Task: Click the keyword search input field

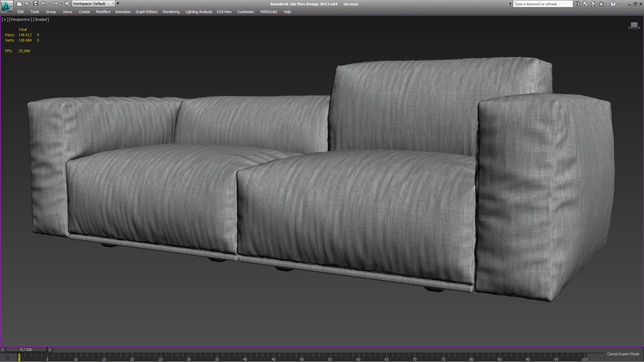Action: click(543, 4)
